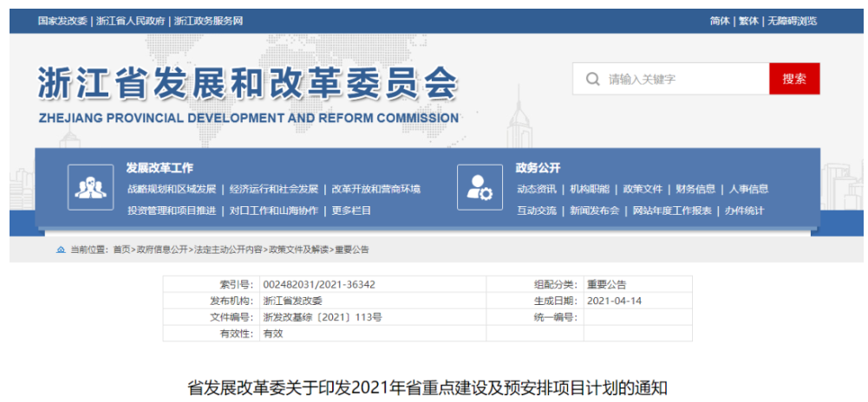Switch to 繁体 language
Screen dimensions: 868x402
point(747,21)
